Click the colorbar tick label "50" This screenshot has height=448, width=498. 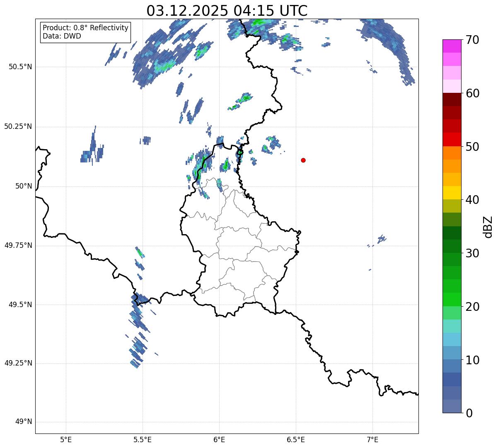[x=472, y=147]
